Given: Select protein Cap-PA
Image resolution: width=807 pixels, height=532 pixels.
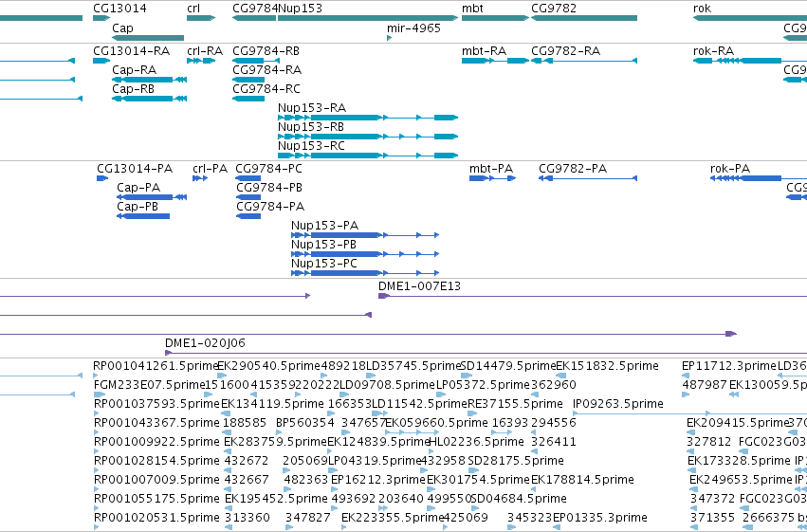Looking at the screenshot, I should [152, 197].
